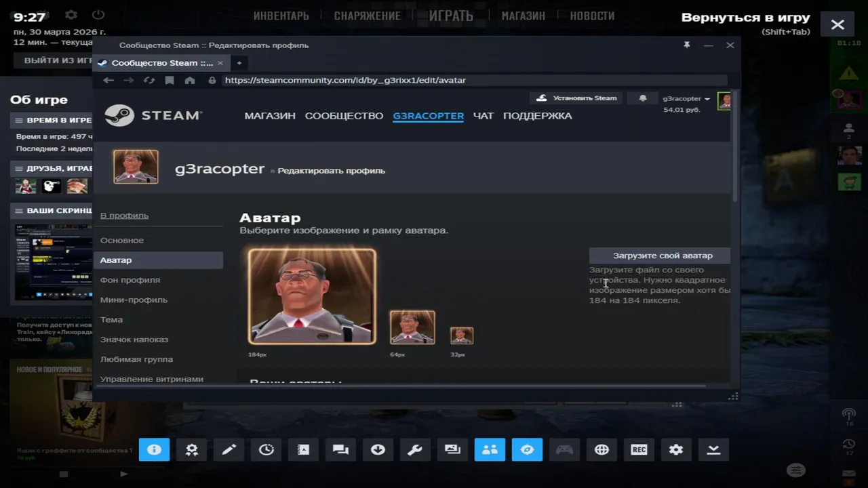Open the globe web icon in overlay bar
Viewport: 868px width, 488px height.
601,449
